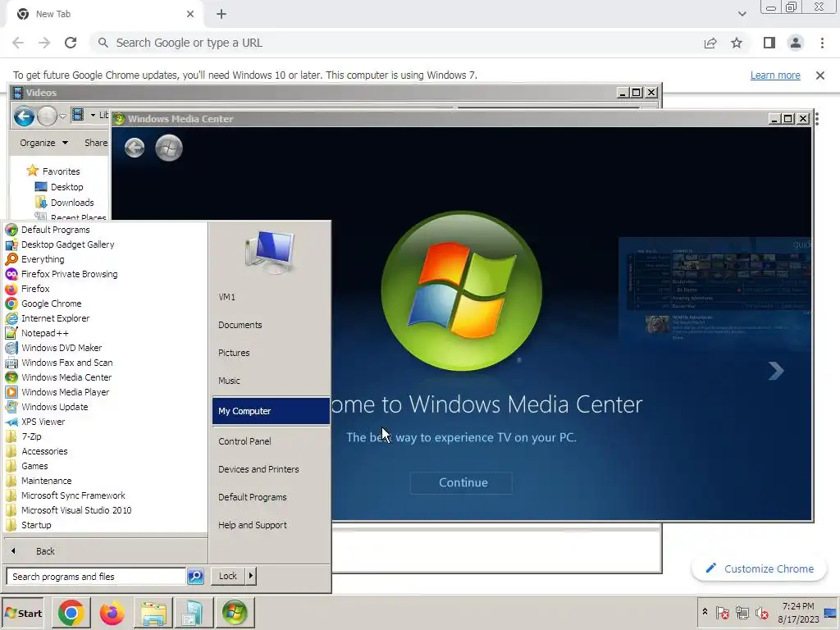Image resolution: width=840 pixels, height=630 pixels.
Task: Open the Chrome three-dot menu
Action: 822,43
